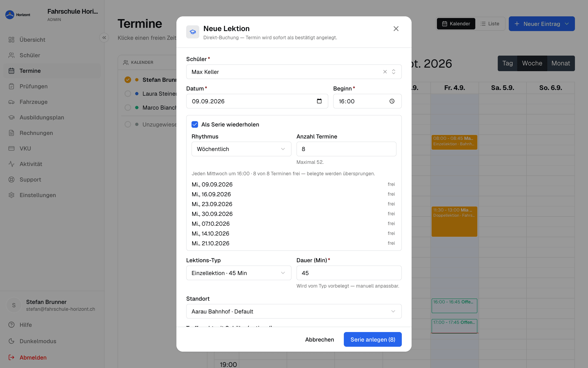
Task: Toggle Unzugewiesen calendar radio
Action: (128, 124)
